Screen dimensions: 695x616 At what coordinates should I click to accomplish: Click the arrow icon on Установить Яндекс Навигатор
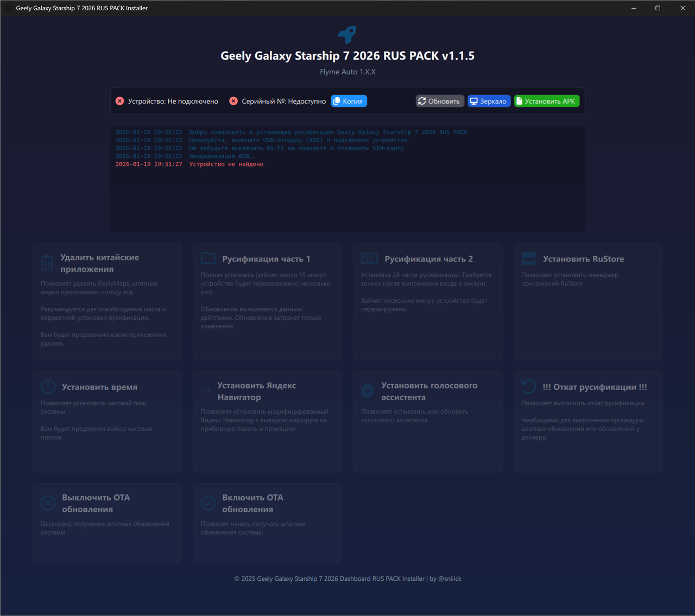pyautogui.click(x=206, y=391)
